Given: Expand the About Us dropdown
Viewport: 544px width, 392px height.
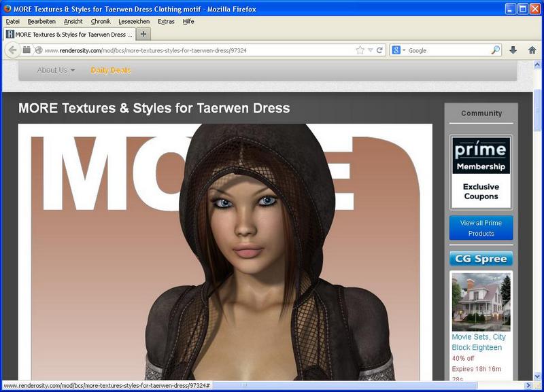Looking at the screenshot, I should 56,70.
